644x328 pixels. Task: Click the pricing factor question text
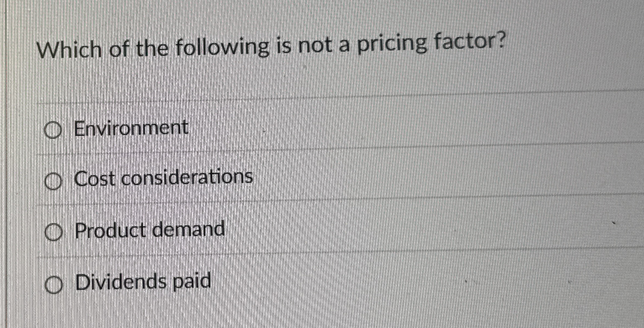[x=271, y=45]
